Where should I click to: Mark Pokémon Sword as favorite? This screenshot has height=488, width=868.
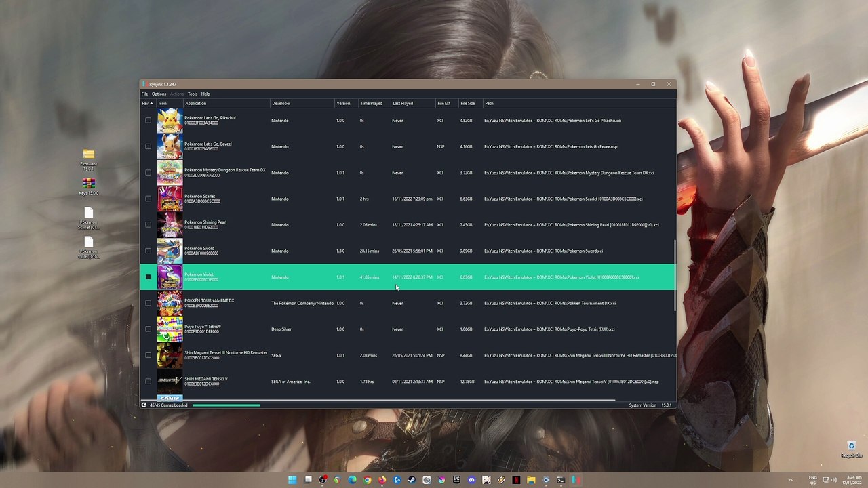click(148, 251)
